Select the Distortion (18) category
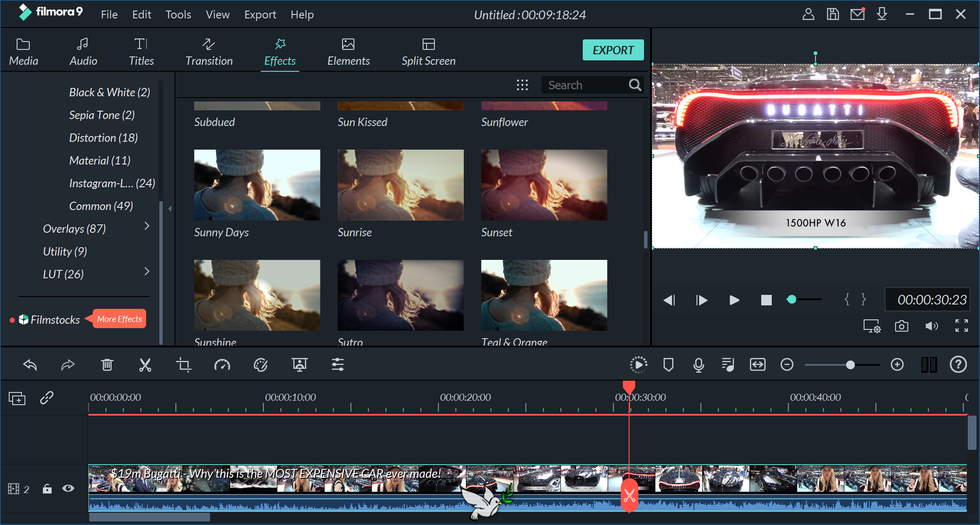Viewport: 980px width, 525px height. [x=103, y=138]
